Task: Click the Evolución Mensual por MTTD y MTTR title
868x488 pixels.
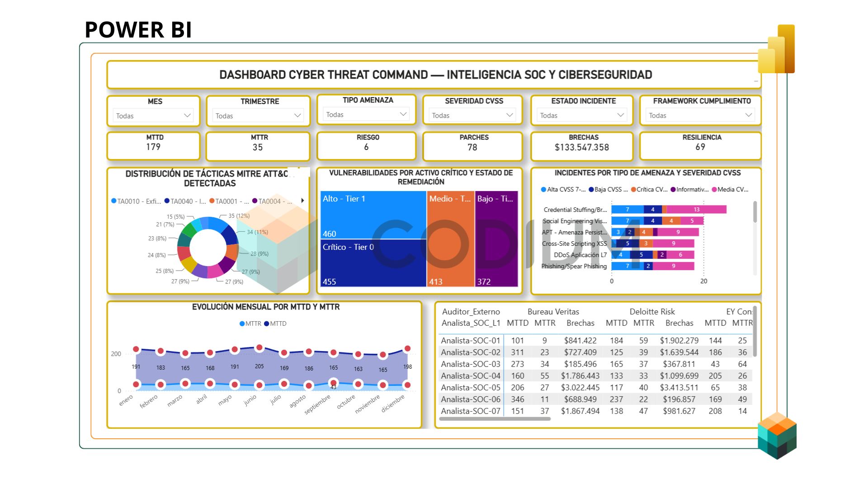Action: (266, 307)
